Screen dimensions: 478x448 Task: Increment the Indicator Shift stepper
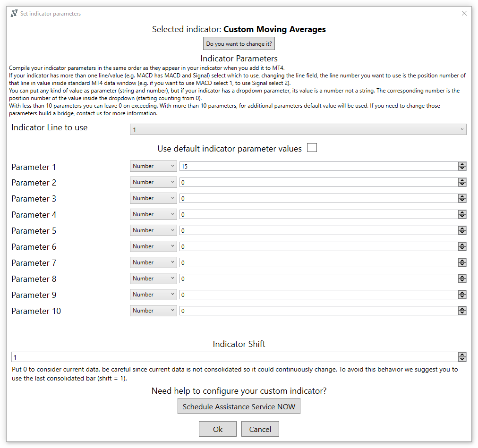pos(462,355)
